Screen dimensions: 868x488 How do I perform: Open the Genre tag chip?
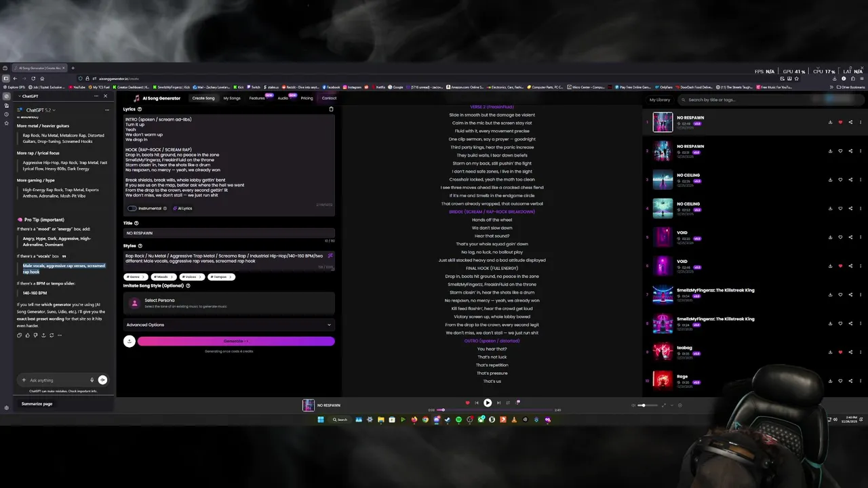point(136,277)
